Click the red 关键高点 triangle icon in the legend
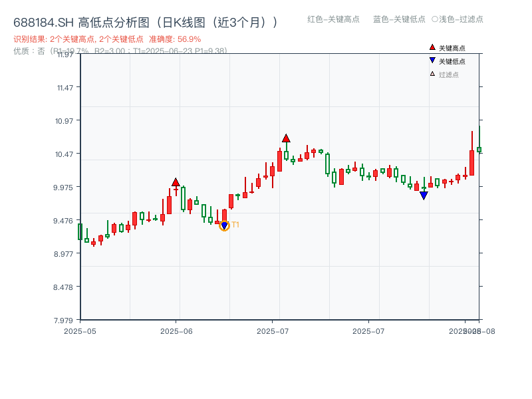 (431, 47)
